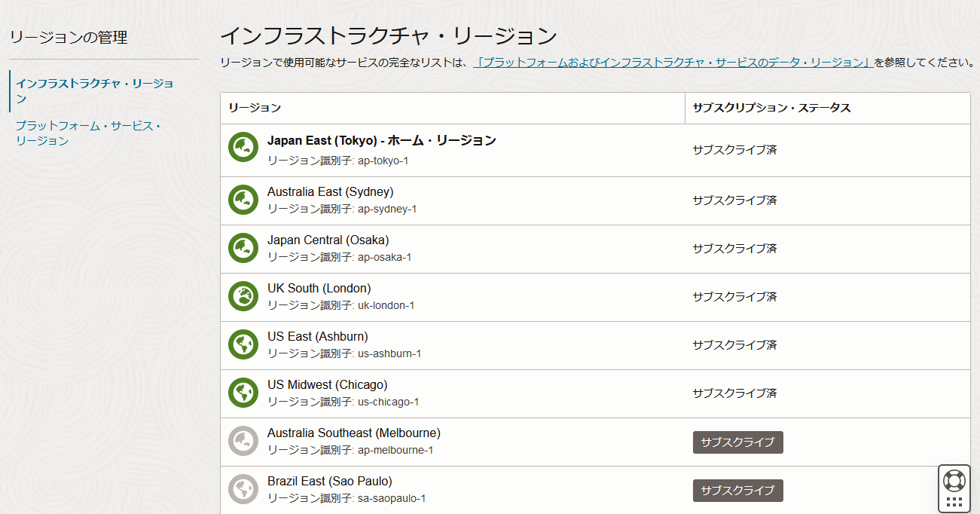Click the Japan East (Tokyo) home region name

(381, 141)
